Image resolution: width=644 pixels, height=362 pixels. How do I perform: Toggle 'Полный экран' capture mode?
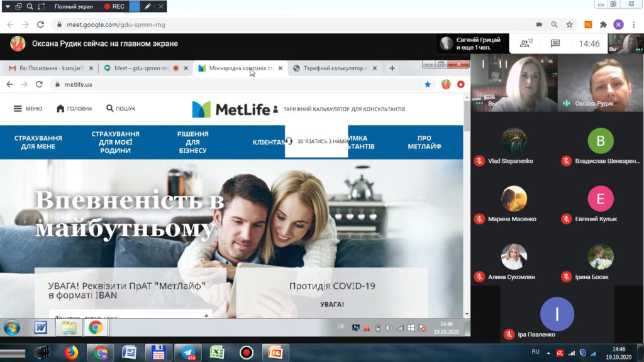tap(74, 6)
